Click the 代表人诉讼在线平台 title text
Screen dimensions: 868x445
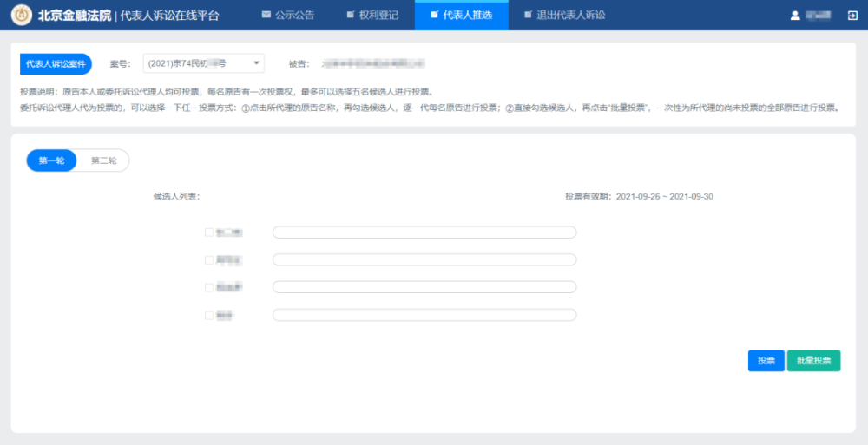[169, 16]
